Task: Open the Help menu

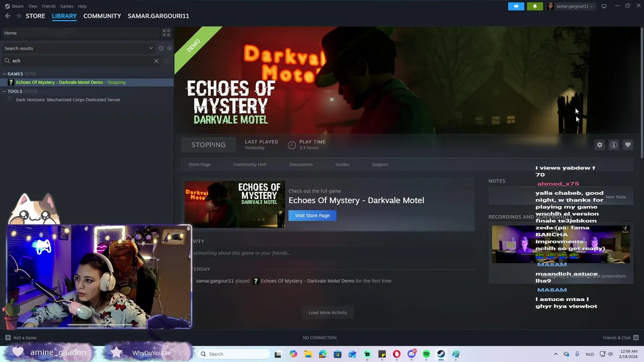Action: pyautogui.click(x=82, y=6)
